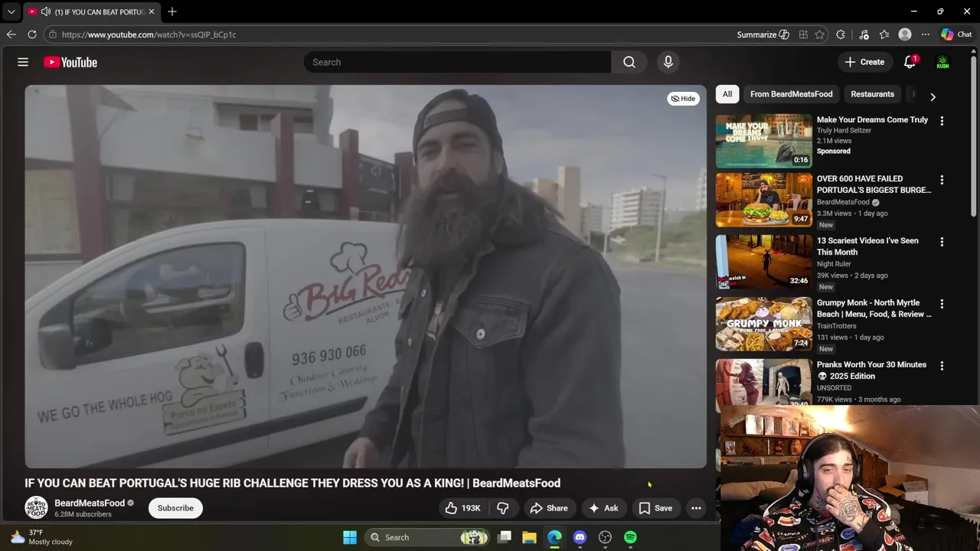The height and width of the screenshot is (551, 980).
Task: Open Copilot Chat in Edge
Action: (x=956, y=34)
